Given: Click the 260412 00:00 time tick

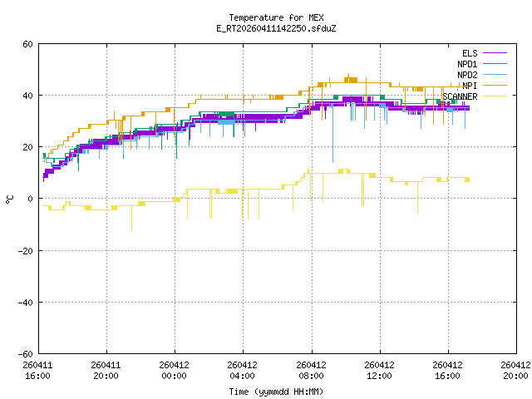Looking at the screenshot, I should click(x=174, y=371).
